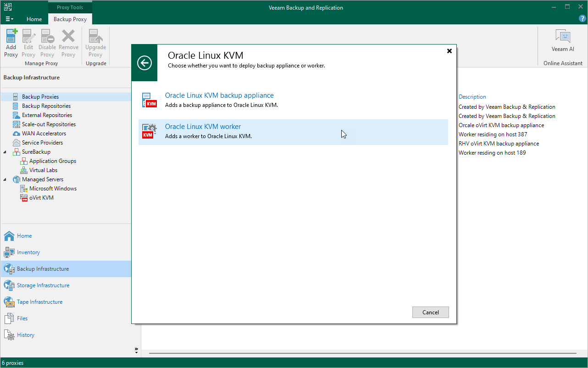Select the Backup Proxy ribbon tab

(x=70, y=19)
